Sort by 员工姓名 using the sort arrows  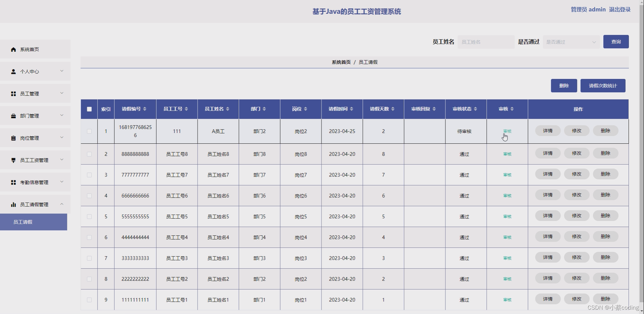pyautogui.click(x=228, y=109)
